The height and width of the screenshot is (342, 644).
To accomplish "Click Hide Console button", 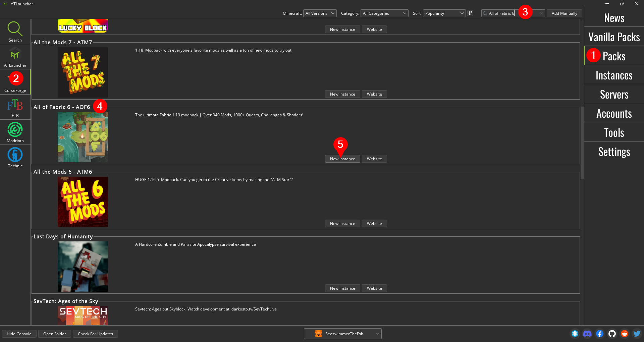I will click(x=19, y=334).
